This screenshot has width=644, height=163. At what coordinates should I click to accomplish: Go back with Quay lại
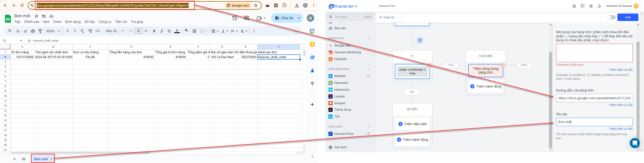click(387, 17)
